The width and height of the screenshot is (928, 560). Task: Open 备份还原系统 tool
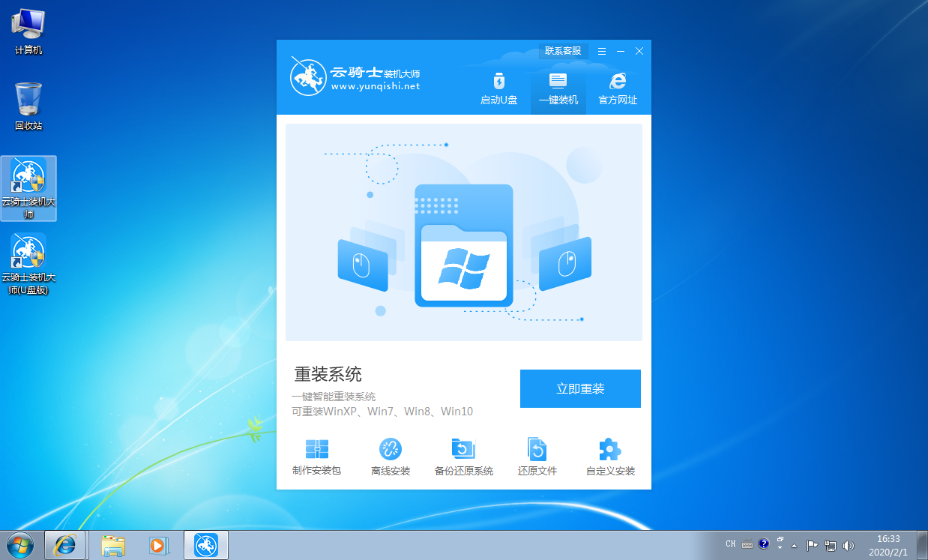coord(464,458)
